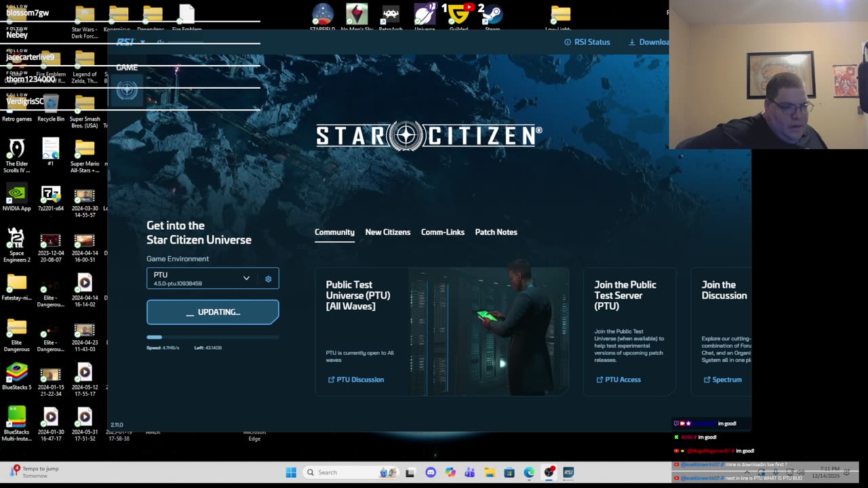Open the Retro games folder
This screenshot has width=868, height=488.
17,108
